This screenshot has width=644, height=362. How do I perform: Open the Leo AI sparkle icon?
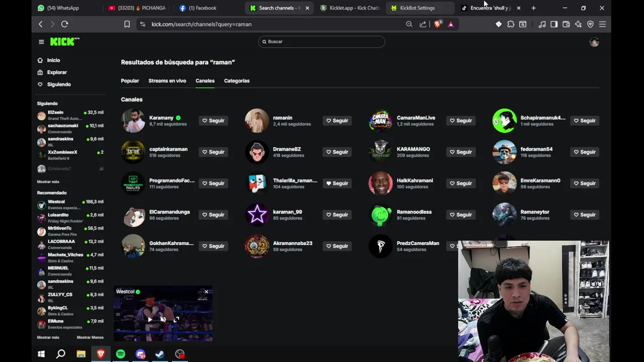578,24
